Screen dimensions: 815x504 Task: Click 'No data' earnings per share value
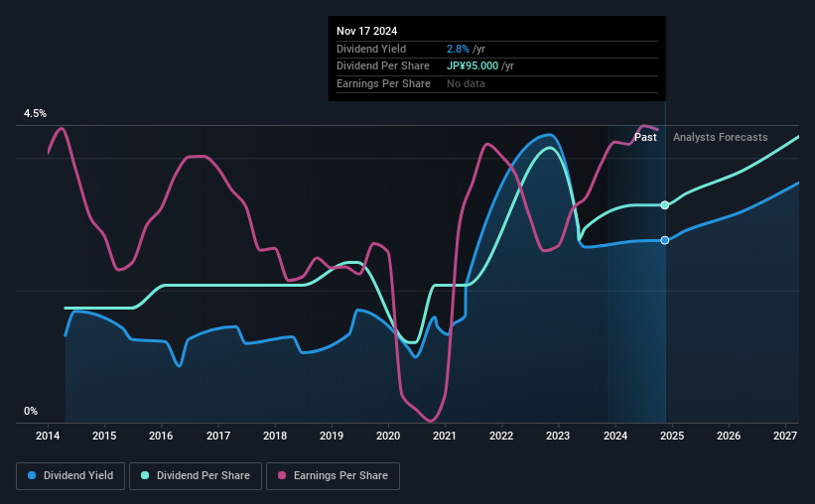(466, 83)
